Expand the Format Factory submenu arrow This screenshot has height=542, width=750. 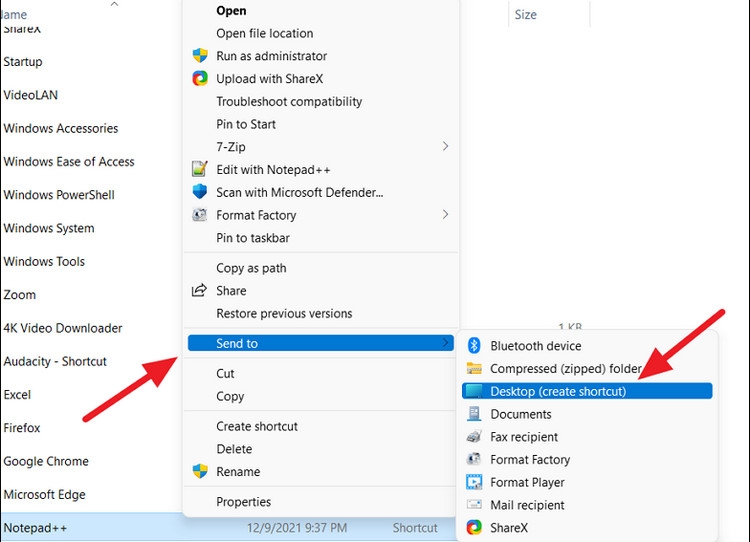coord(445,215)
